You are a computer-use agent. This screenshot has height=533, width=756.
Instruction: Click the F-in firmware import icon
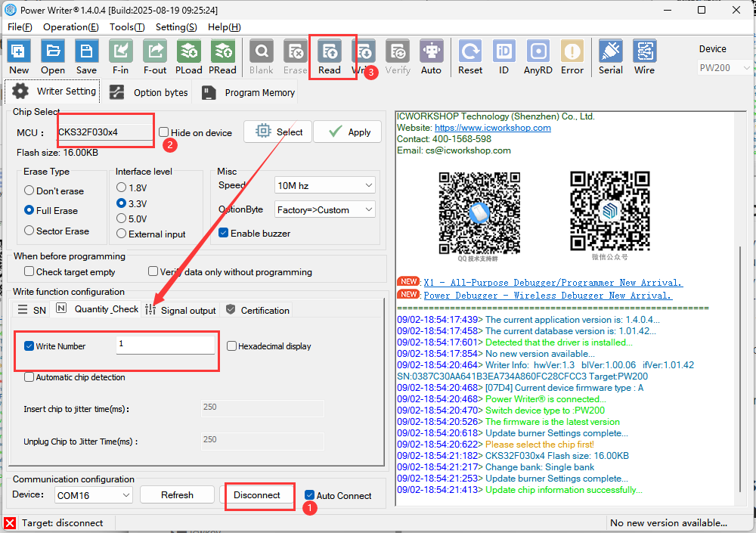(x=120, y=57)
